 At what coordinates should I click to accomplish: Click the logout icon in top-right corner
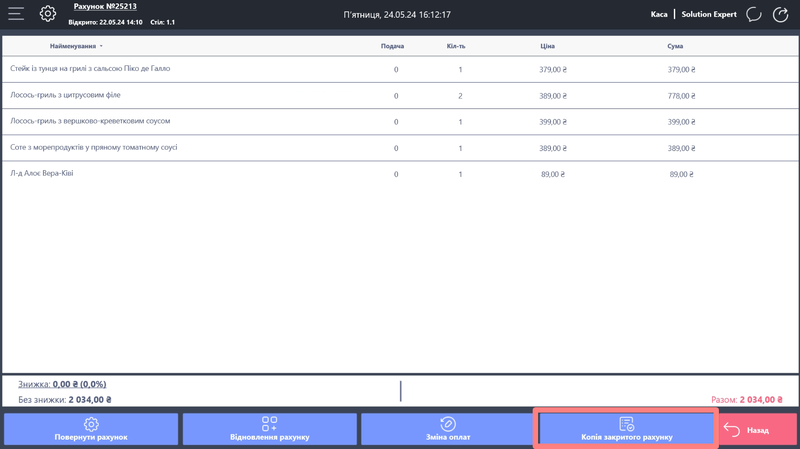click(781, 15)
